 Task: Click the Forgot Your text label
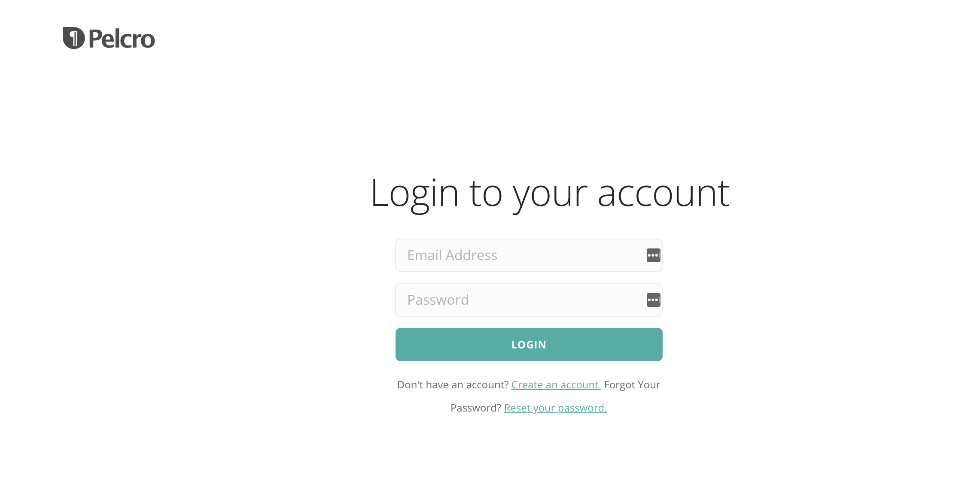[632, 385]
